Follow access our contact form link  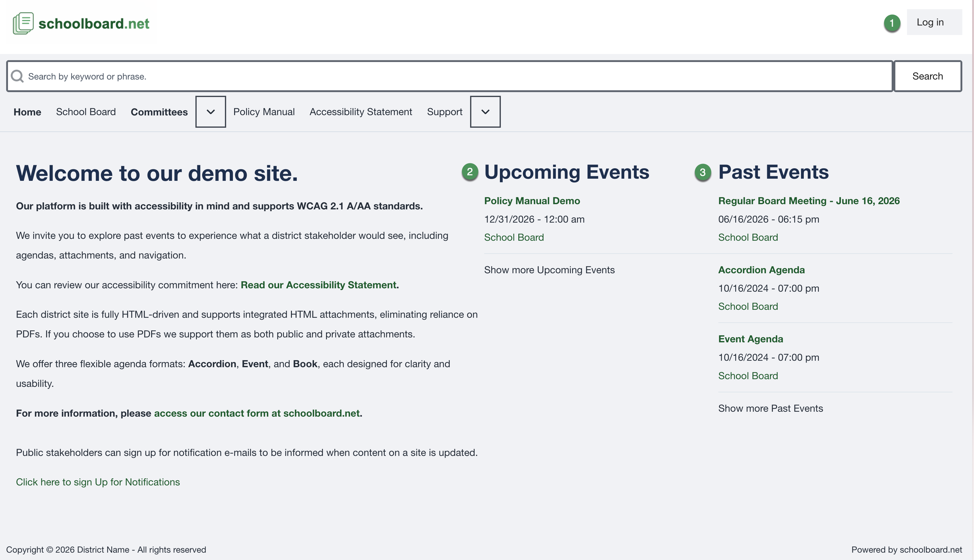click(257, 414)
